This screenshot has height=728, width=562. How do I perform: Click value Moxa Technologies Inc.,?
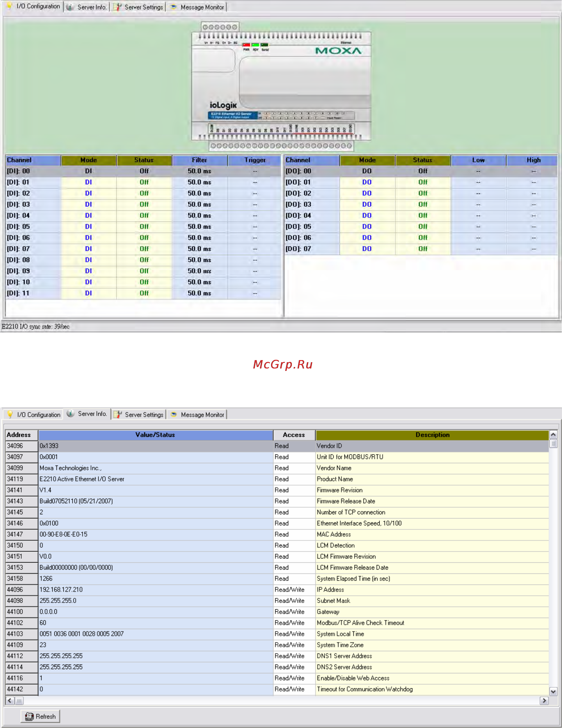(x=71, y=468)
